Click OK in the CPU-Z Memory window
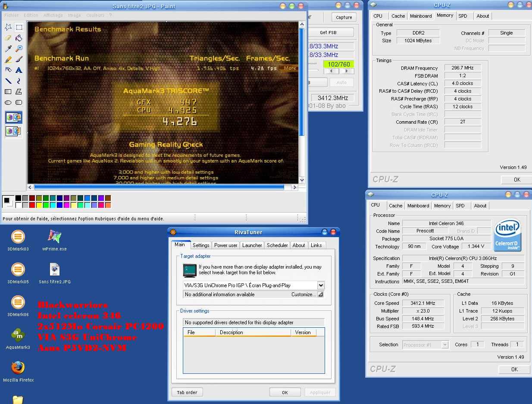 pyautogui.click(x=516, y=180)
